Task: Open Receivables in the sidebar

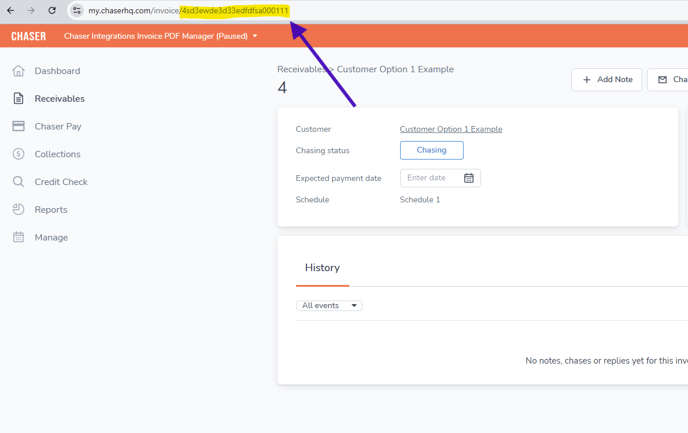Action: tap(59, 99)
